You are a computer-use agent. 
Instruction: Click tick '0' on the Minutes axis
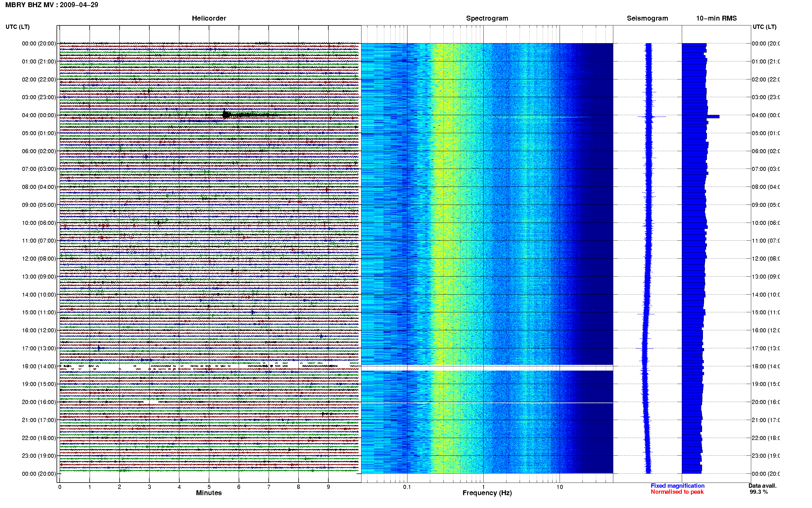coord(60,487)
